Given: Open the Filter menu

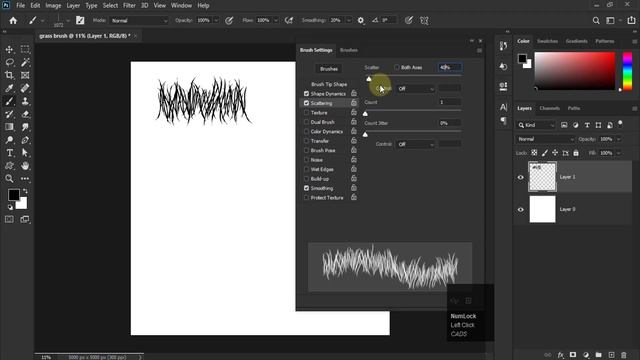Looking at the screenshot, I should point(129,6).
